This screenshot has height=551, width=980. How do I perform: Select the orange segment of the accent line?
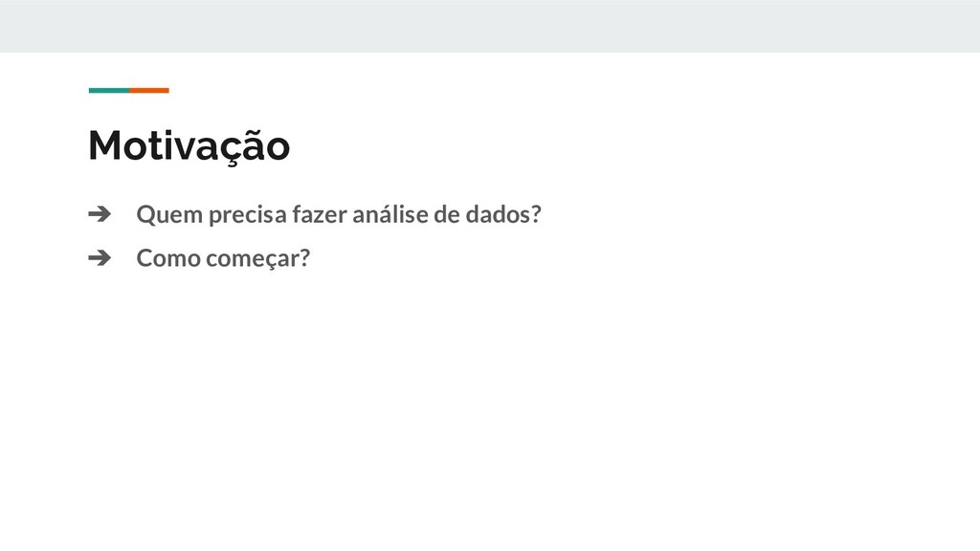(149, 91)
